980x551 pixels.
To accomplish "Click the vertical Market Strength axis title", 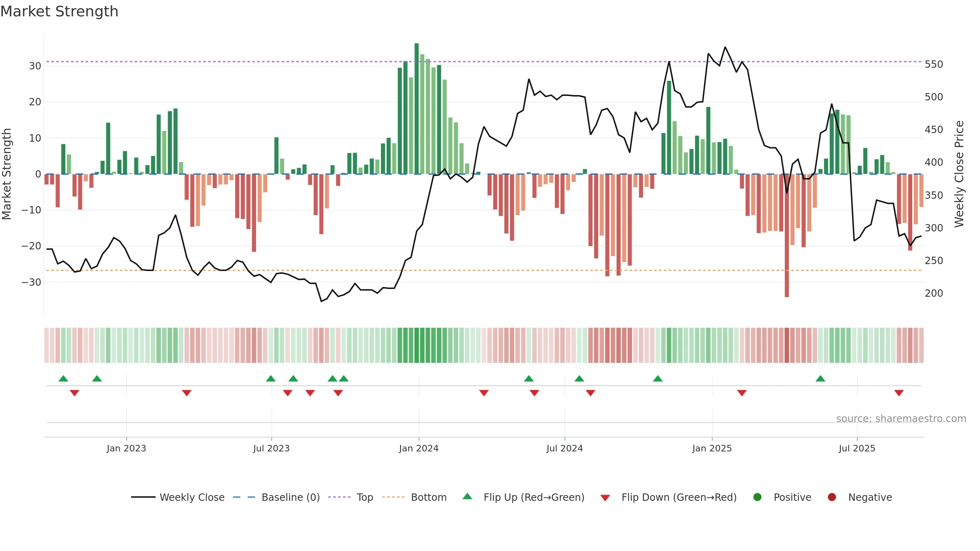I will pyautogui.click(x=7, y=174).
